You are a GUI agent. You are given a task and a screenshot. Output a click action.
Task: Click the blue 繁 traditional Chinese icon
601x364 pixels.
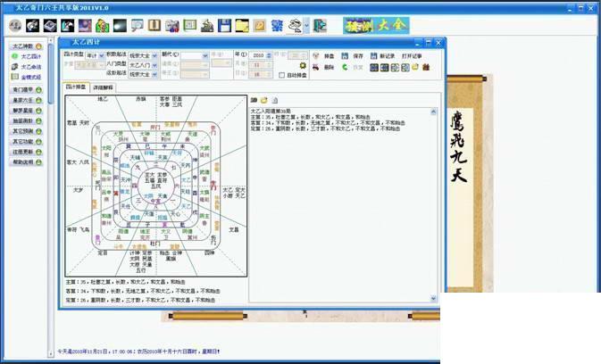tap(277, 26)
